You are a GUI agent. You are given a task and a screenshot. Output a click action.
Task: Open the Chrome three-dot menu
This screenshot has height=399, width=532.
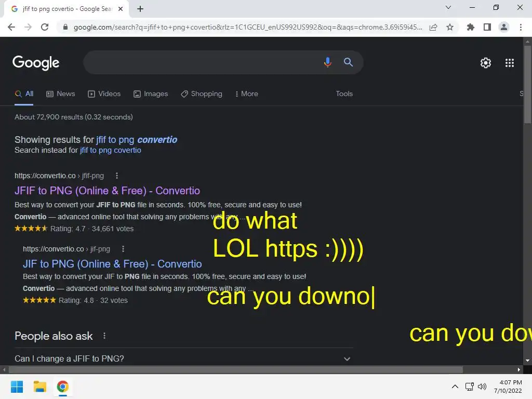click(x=521, y=27)
